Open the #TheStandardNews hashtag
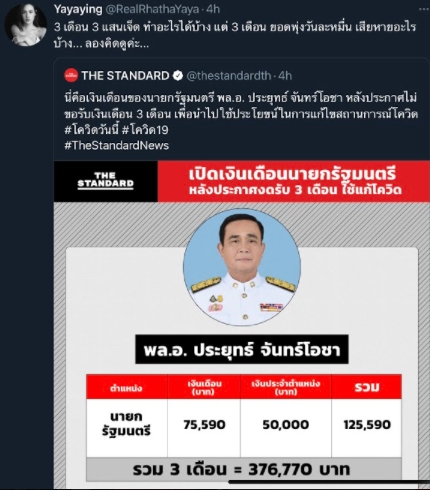The height and width of the screenshot is (490, 430). pos(117,145)
